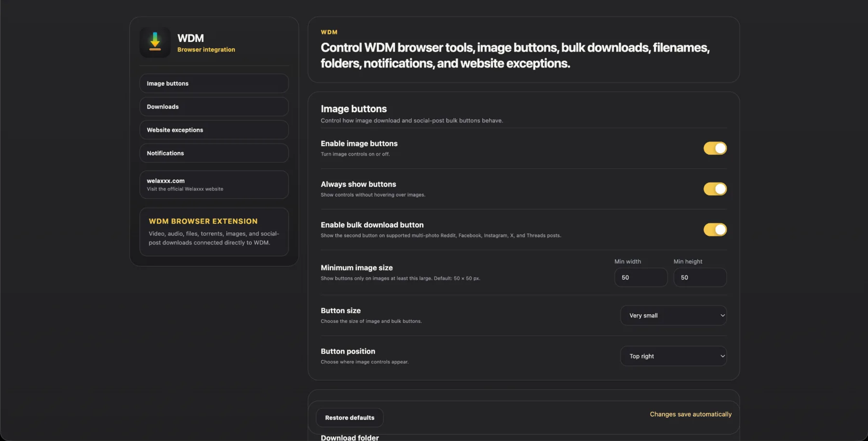Disable the Enable image buttons toggle

[x=715, y=148]
